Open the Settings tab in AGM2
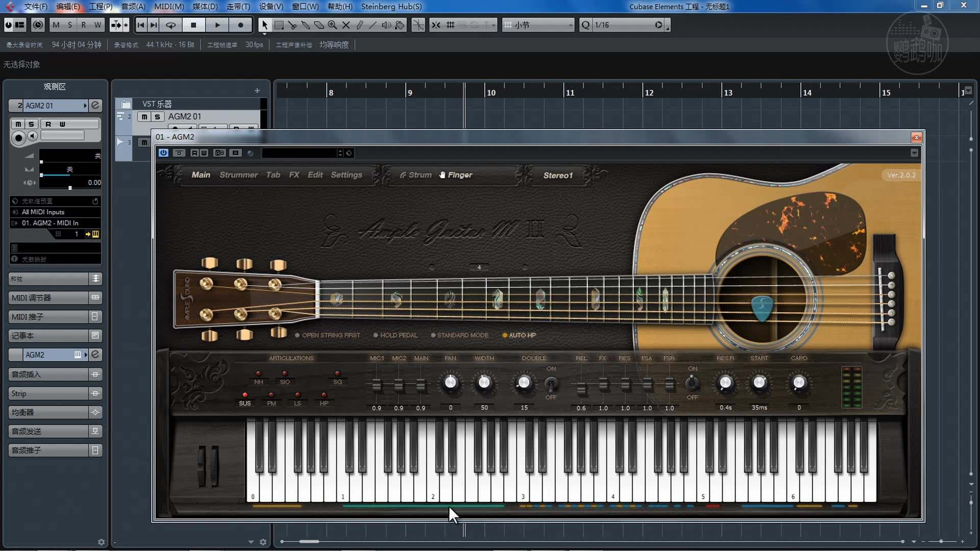Image resolution: width=980 pixels, height=551 pixels. [347, 175]
